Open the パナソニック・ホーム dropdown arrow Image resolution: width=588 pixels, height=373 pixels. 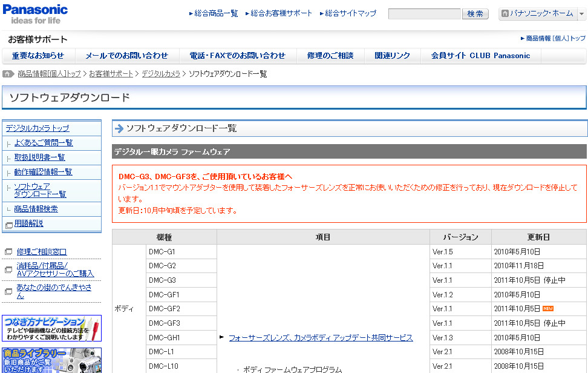coord(581,14)
